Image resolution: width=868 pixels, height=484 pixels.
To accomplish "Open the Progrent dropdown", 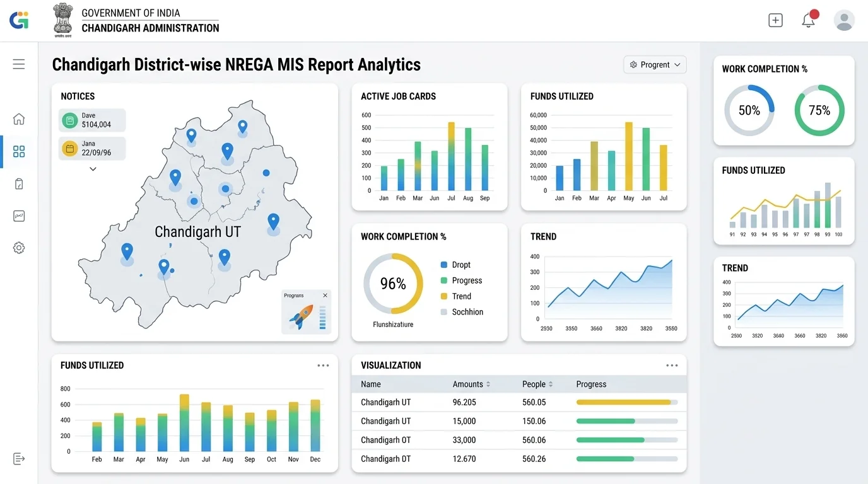I will (x=655, y=65).
